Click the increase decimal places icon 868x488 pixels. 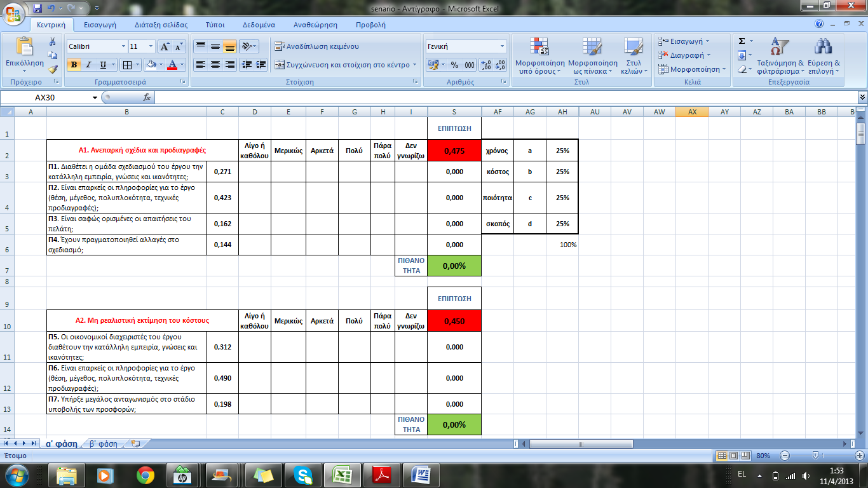click(x=485, y=65)
